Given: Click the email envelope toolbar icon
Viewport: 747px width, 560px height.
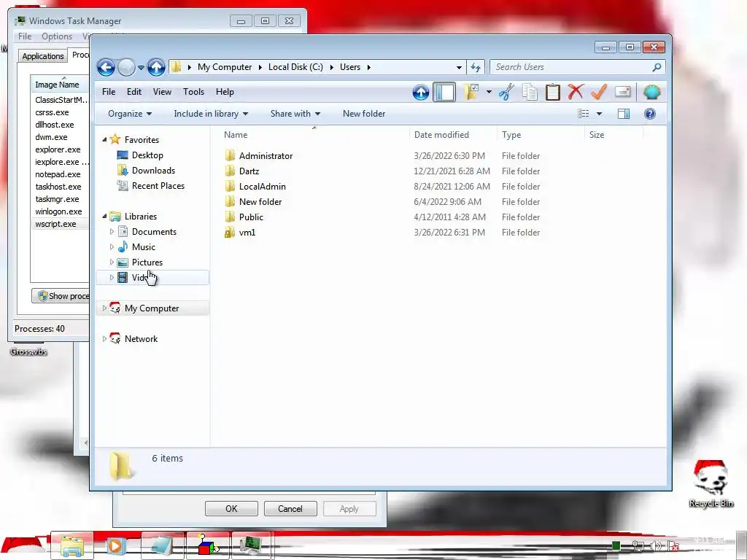Looking at the screenshot, I should pyautogui.click(x=623, y=91).
